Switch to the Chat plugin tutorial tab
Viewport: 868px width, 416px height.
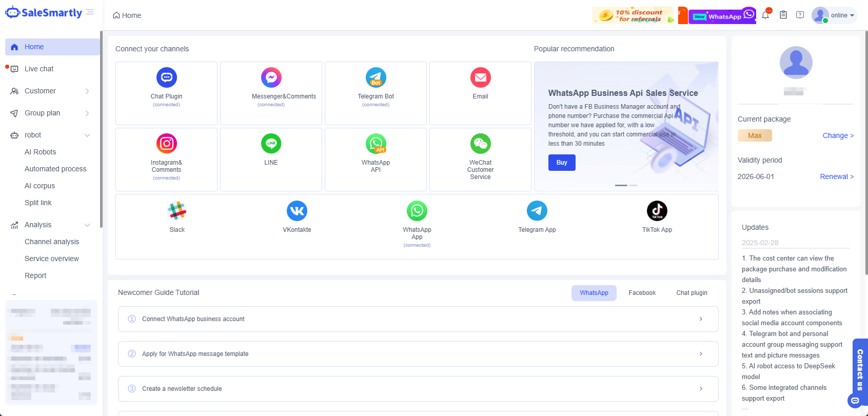coord(692,293)
